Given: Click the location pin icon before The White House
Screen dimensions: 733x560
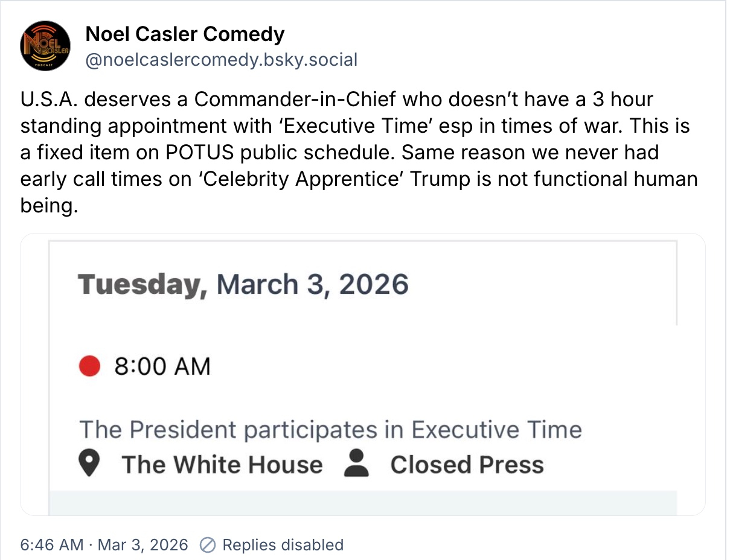Looking at the screenshot, I should (x=89, y=465).
